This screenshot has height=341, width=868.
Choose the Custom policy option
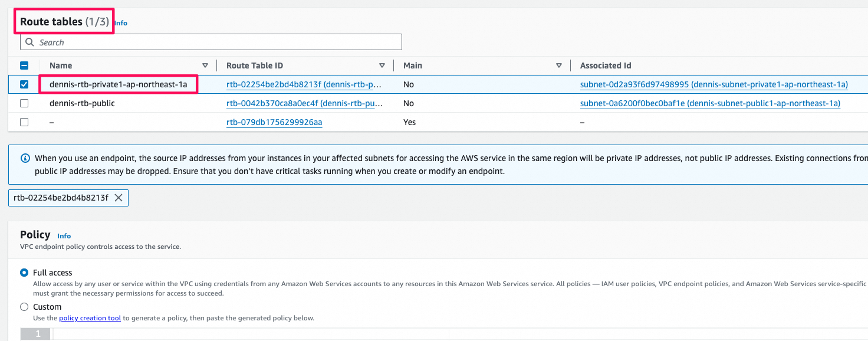coord(24,306)
